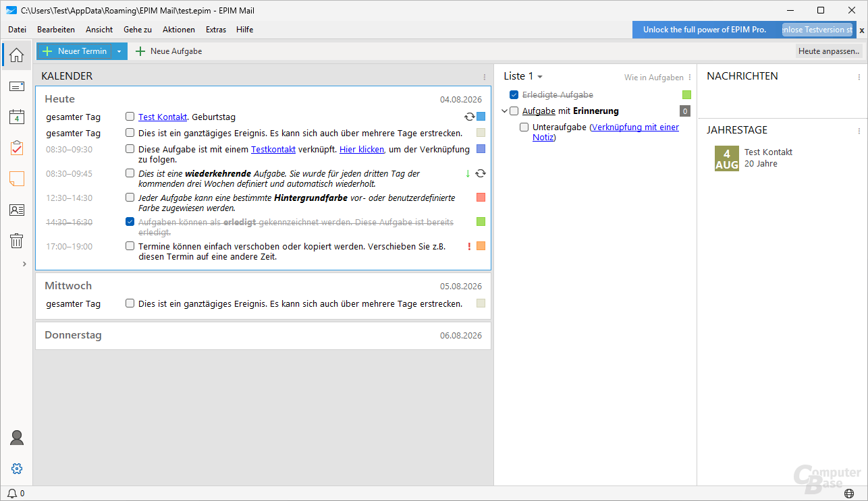Open settings via the gear icon
Viewport: 868px width, 501px height.
click(x=17, y=469)
